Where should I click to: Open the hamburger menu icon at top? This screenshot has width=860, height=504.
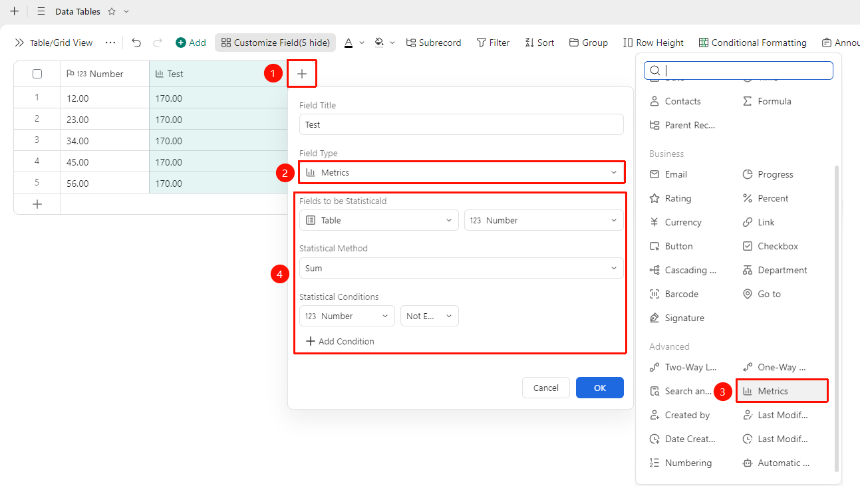coord(41,11)
